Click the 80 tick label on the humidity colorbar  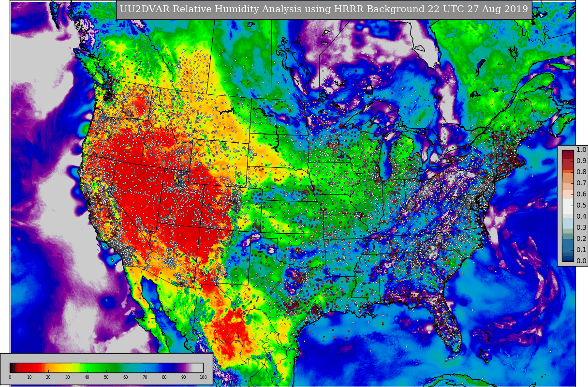[x=164, y=377]
